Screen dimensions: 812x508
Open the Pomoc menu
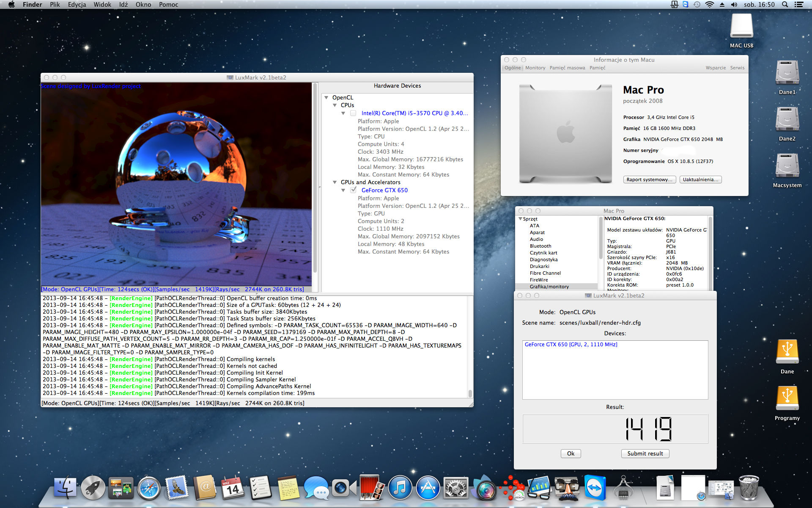tap(169, 5)
